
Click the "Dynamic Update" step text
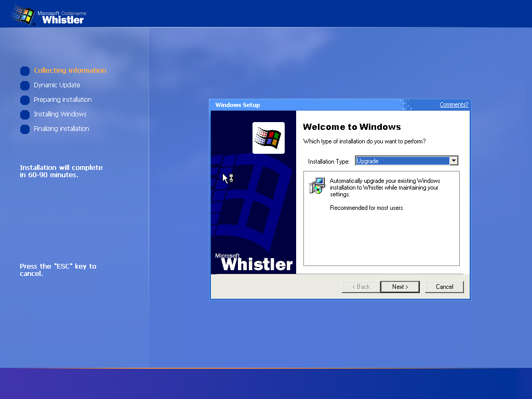pyautogui.click(x=57, y=85)
